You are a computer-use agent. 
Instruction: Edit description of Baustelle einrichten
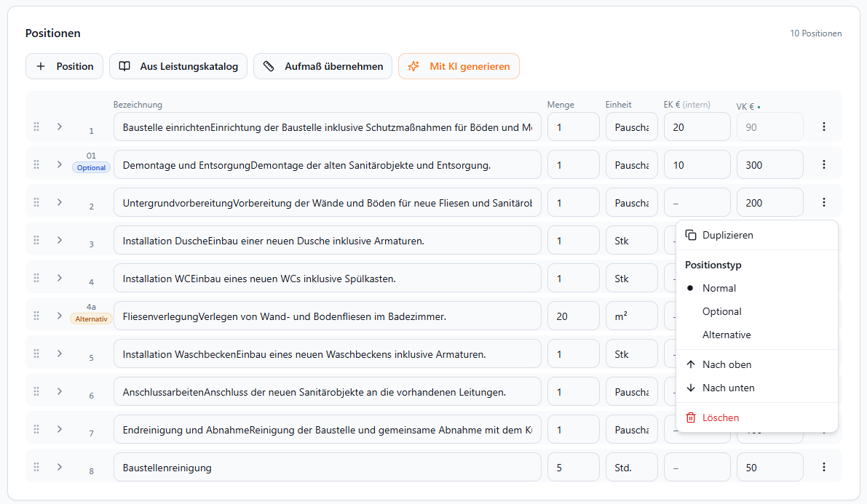pos(328,127)
